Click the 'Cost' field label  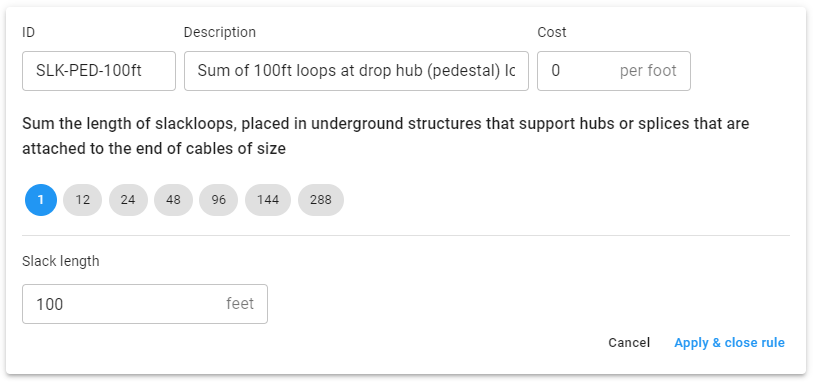(x=552, y=32)
